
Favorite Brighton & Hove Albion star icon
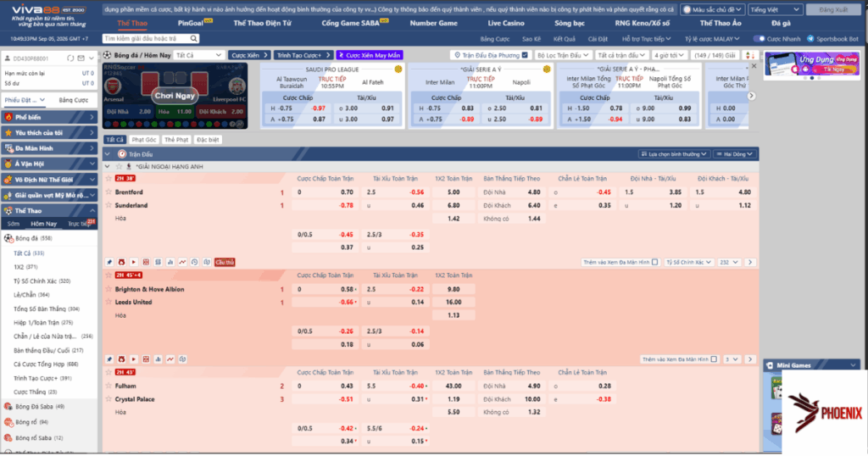(x=109, y=289)
